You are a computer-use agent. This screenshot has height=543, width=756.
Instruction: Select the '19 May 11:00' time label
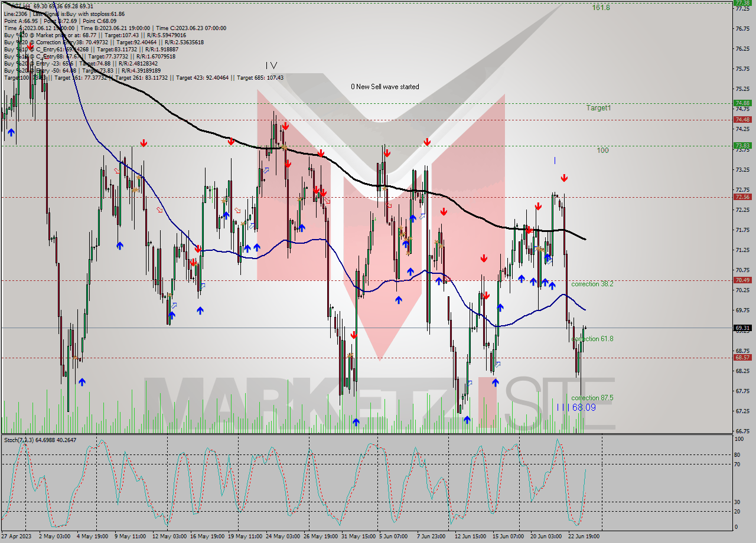coord(245,537)
